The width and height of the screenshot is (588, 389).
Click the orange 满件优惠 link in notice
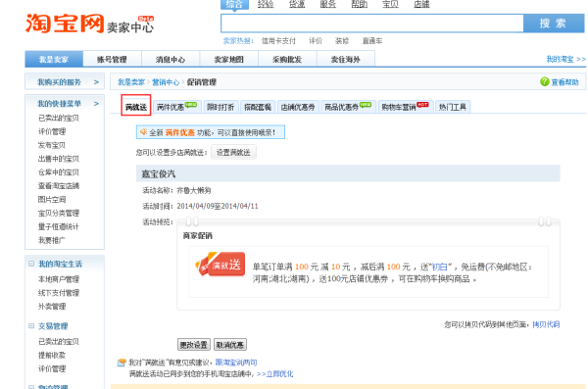(180, 132)
